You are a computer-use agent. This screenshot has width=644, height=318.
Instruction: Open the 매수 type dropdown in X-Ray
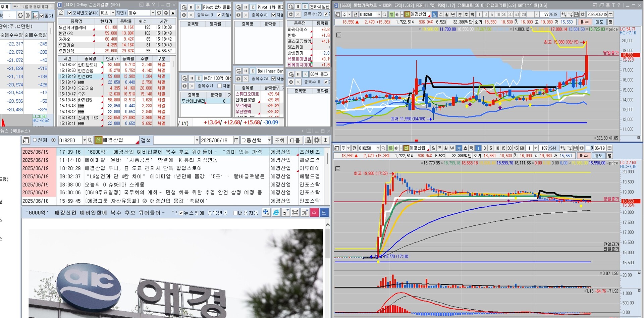[x=153, y=13]
